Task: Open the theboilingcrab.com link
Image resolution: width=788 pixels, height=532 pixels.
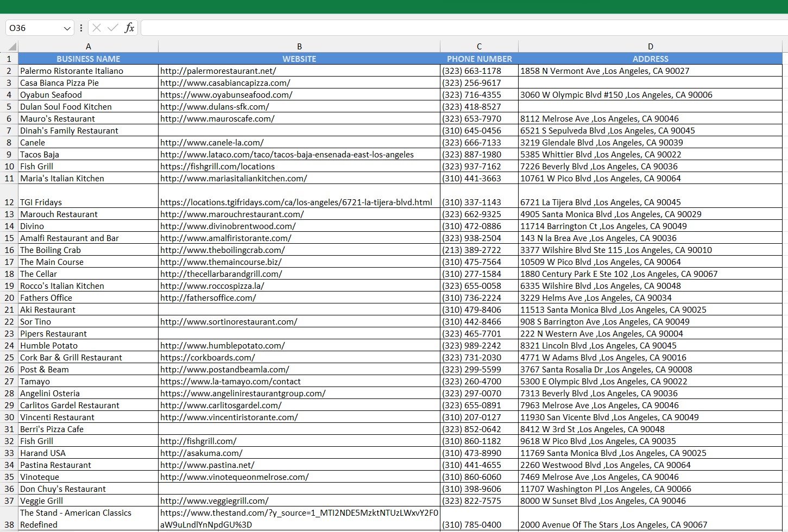Action: [223, 250]
